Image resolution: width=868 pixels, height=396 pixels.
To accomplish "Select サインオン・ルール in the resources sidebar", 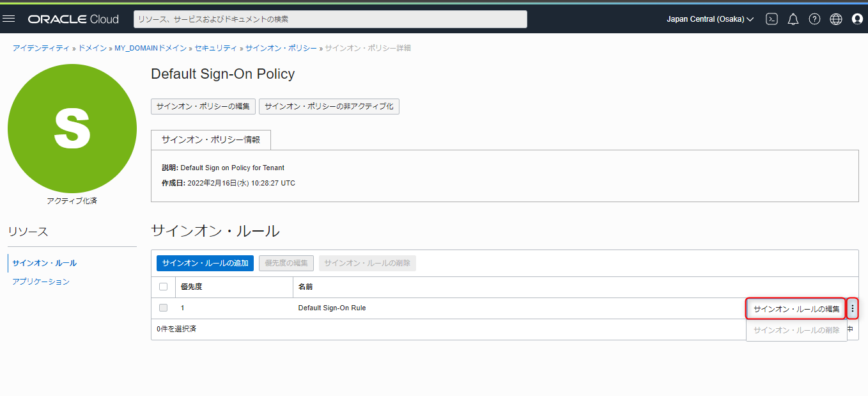I will point(44,263).
